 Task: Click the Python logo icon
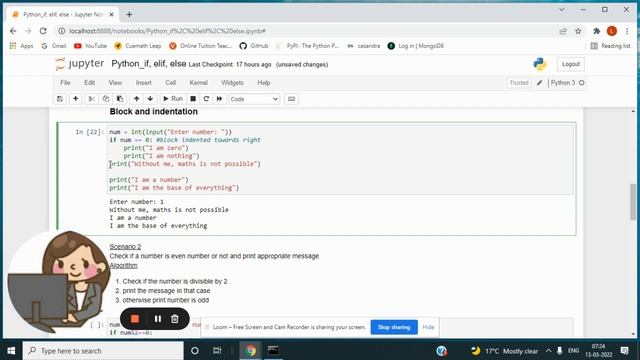coord(540,64)
